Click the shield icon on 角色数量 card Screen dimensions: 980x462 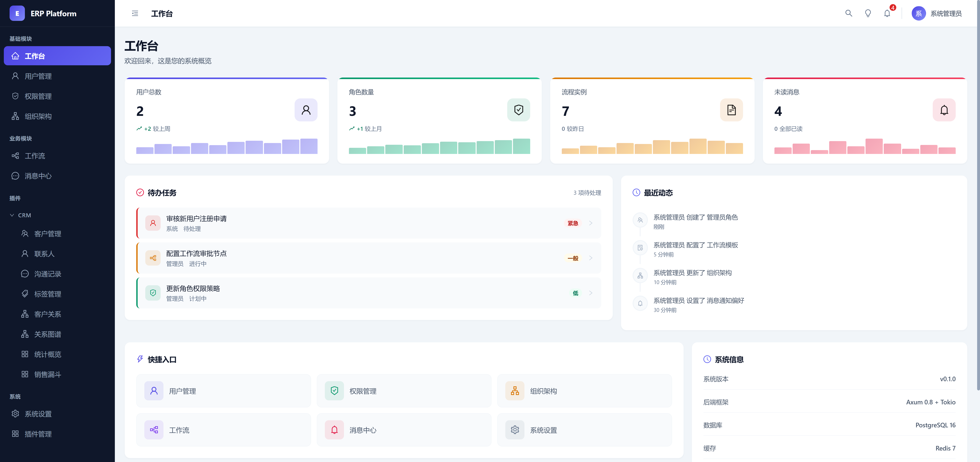519,110
